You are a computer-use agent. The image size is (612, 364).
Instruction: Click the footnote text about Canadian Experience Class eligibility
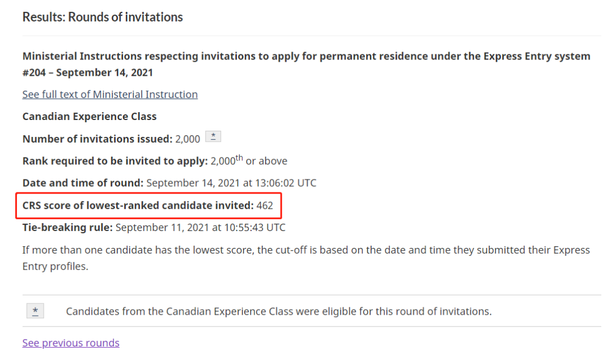point(279,311)
